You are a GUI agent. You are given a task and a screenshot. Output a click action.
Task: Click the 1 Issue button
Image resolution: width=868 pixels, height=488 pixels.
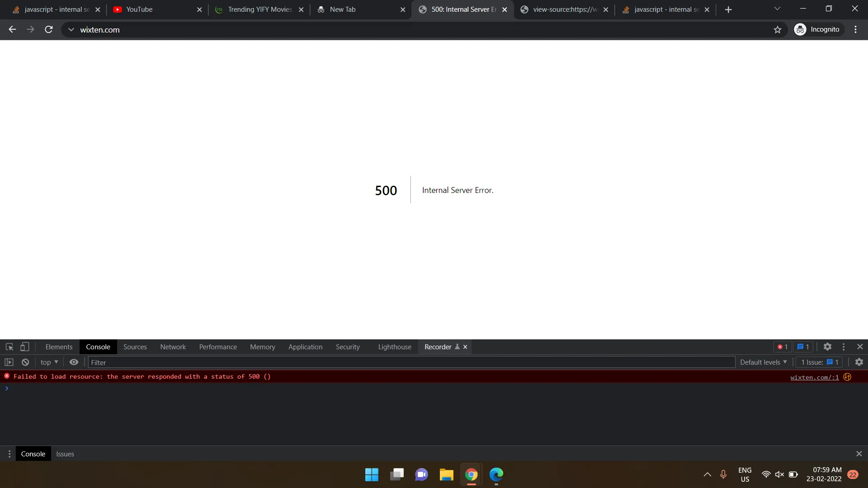point(820,362)
